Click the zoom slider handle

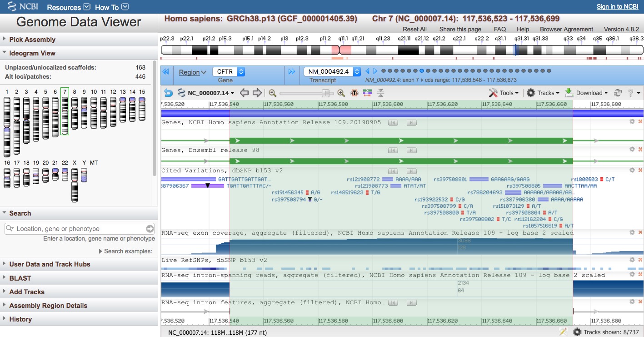click(x=325, y=93)
